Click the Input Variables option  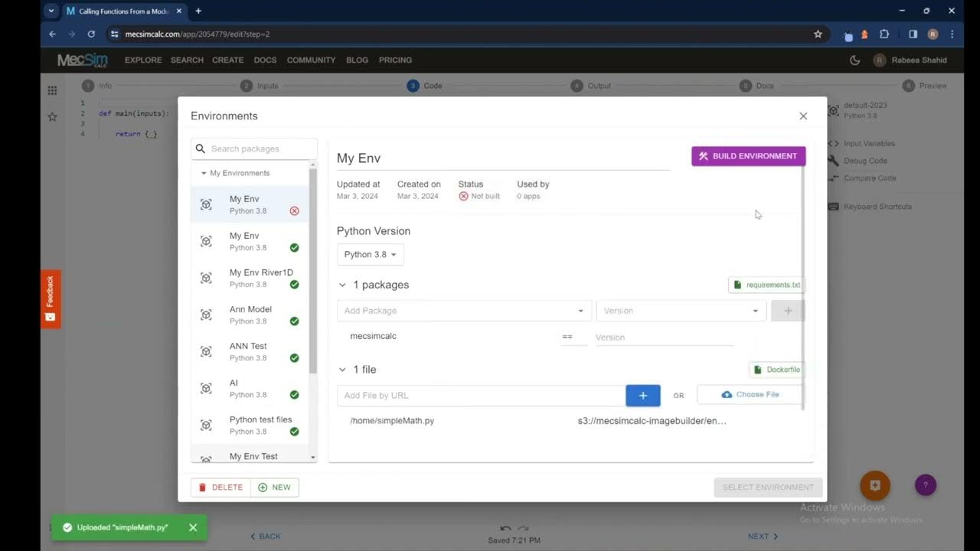coord(861,144)
